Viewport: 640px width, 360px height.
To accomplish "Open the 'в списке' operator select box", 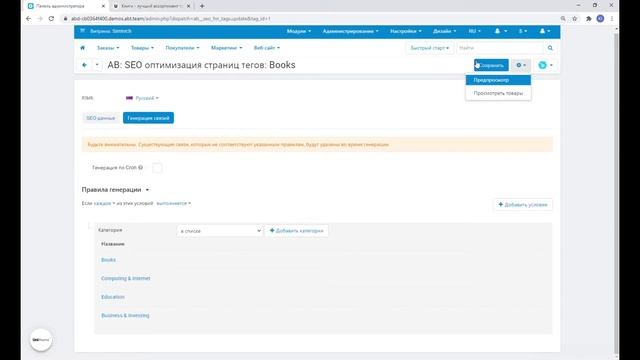I will (x=220, y=231).
